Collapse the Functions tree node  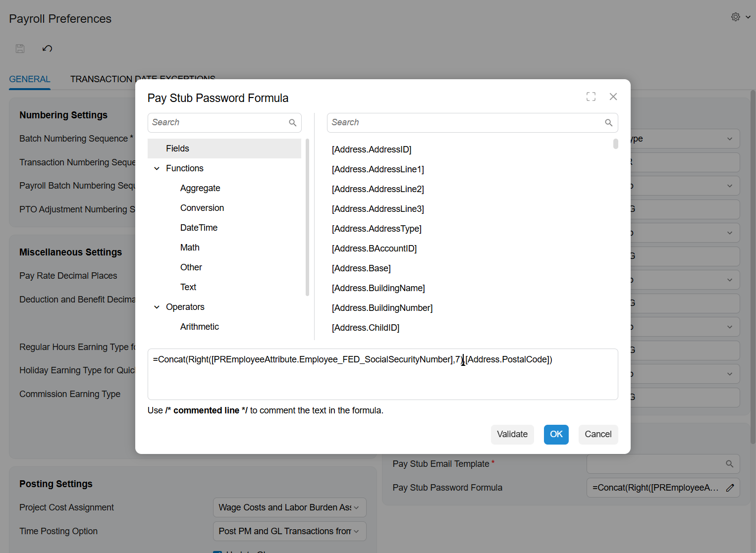tap(157, 168)
